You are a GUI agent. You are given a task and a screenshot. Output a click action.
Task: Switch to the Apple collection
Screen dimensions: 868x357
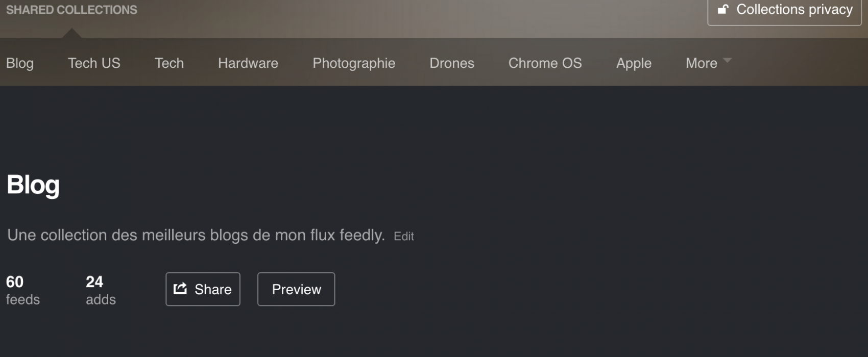tap(634, 63)
